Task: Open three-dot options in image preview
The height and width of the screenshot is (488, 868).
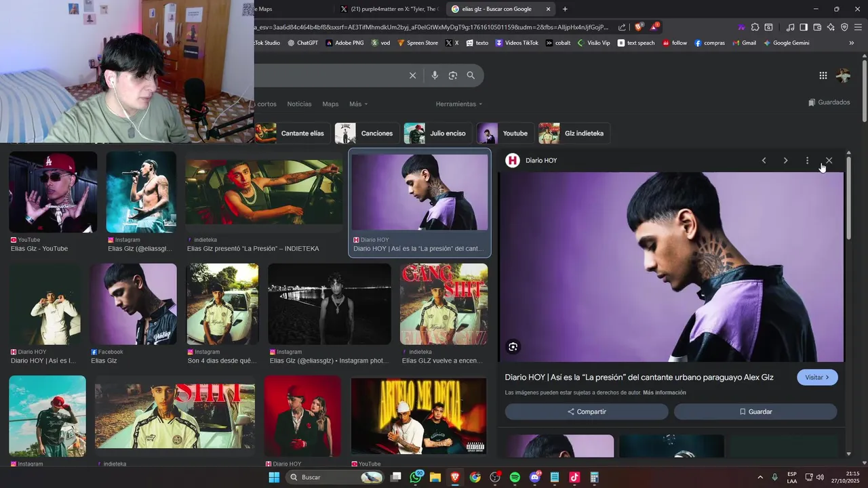Action: 807,161
